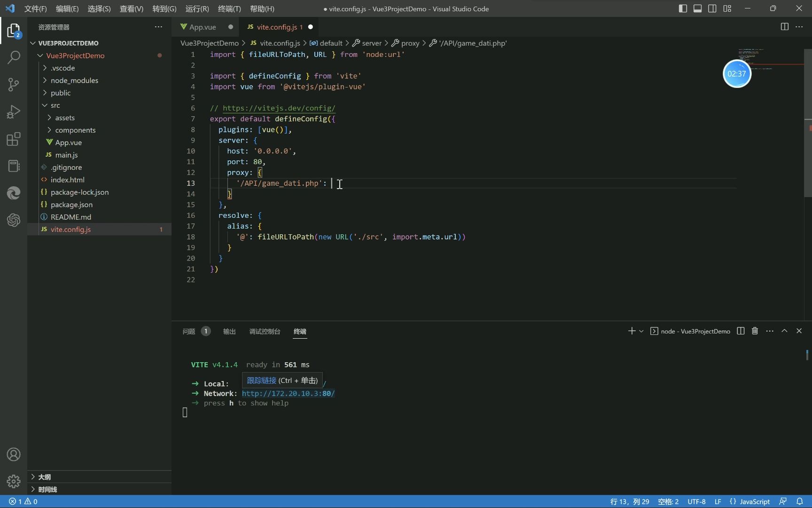
Task: Open the Search view in activity bar
Action: (14, 57)
